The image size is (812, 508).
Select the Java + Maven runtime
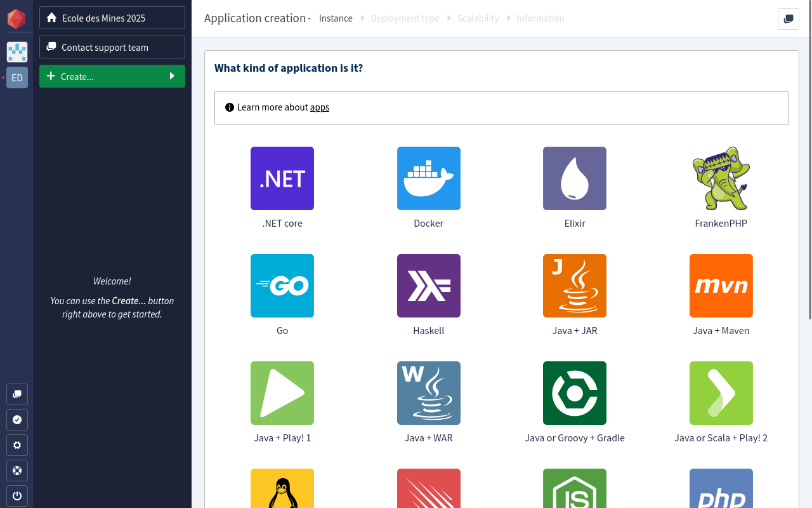click(721, 286)
